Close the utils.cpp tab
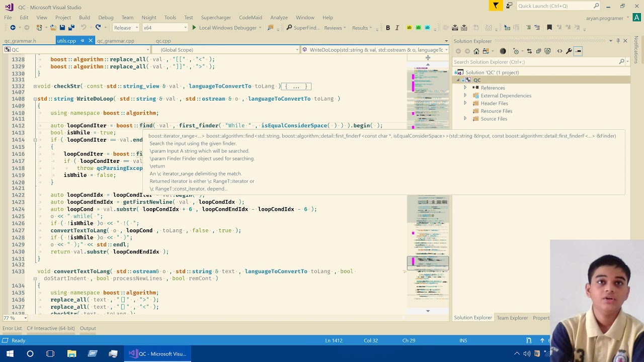Viewport: 644px width, 362px height. (91, 41)
